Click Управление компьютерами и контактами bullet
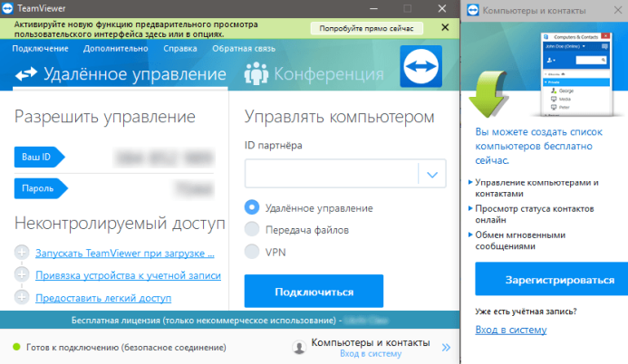Viewport: 628px width, 364px height. pyautogui.click(x=536, y=188)
